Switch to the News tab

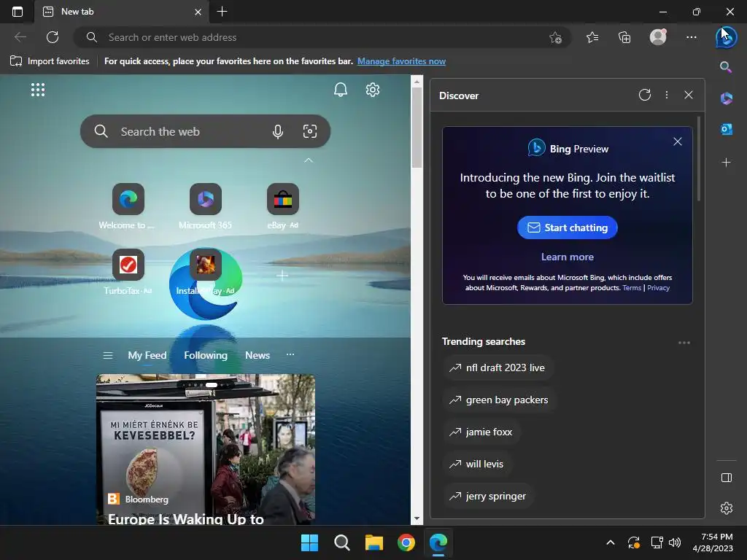[258, 355]
